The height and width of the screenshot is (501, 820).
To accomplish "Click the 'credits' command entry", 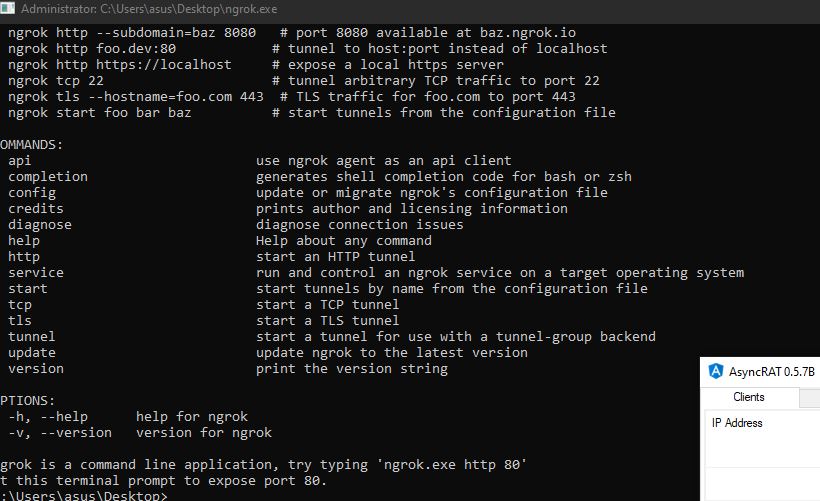I will coord(36,209).
